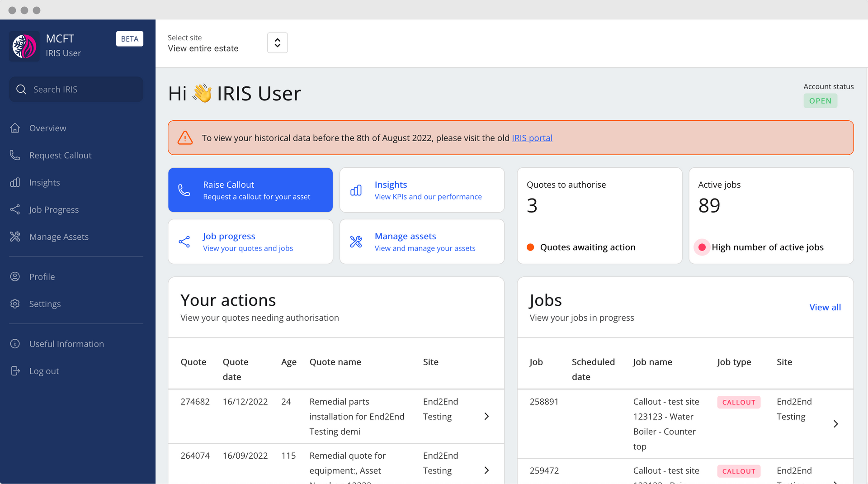Open the Insights KPIs card

click(x=422, y=190)
